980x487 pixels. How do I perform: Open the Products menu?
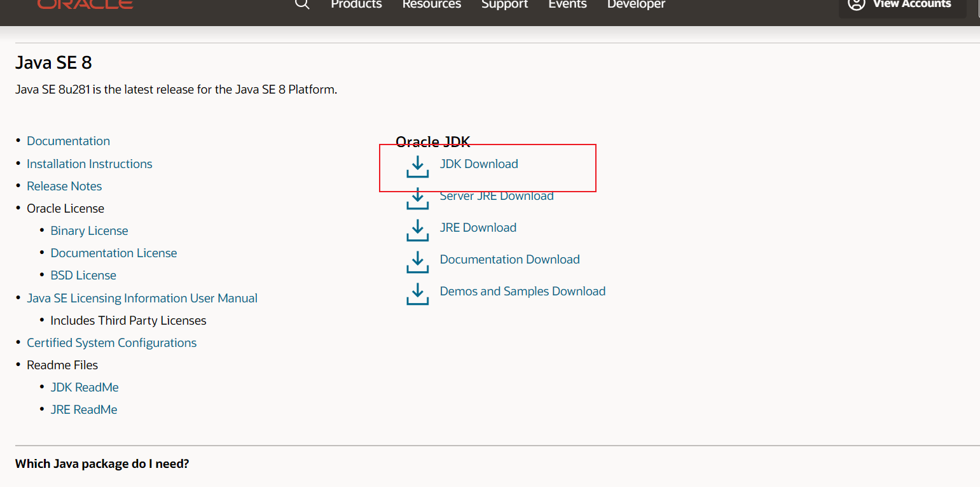pos(356,4)
